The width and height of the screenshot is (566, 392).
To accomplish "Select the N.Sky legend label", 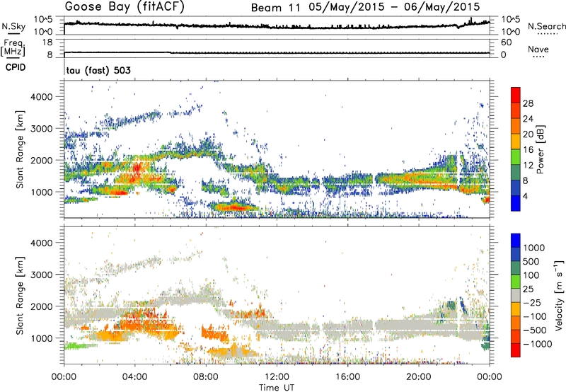I will [x=13, y=26].
